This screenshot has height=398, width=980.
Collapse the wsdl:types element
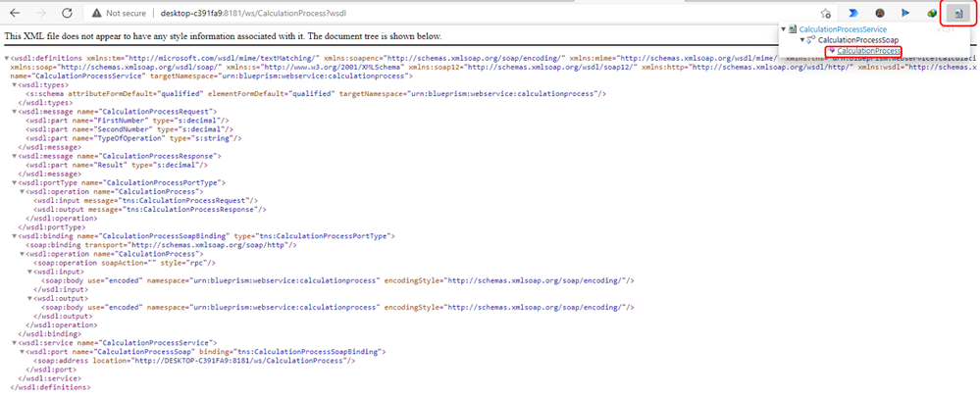click(14, 84)
